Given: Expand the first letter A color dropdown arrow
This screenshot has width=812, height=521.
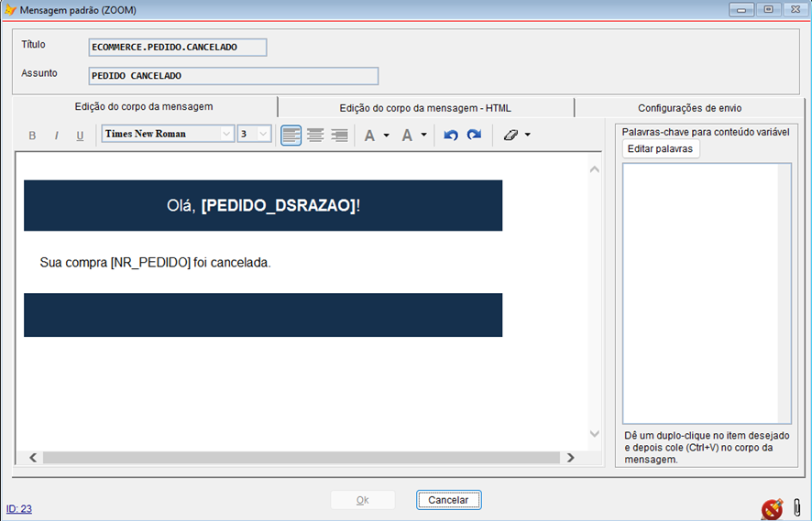Looking at the screenshot, I should (x=387, y=136).
